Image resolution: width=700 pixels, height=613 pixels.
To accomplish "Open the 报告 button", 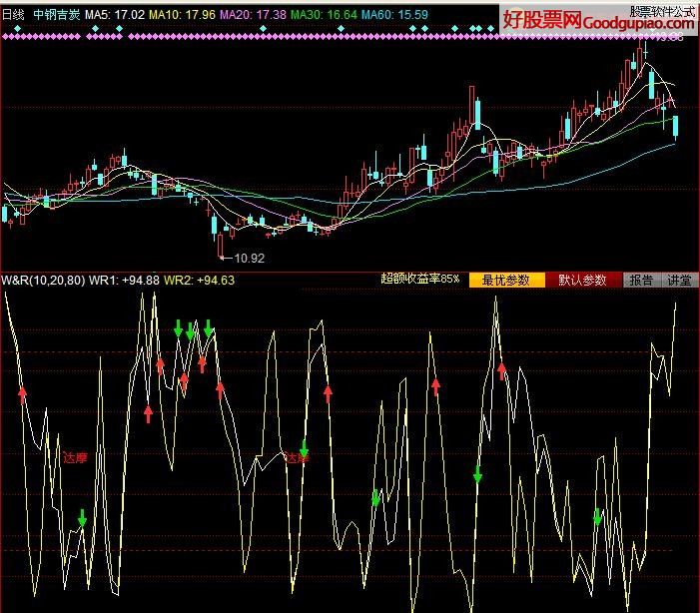I will (x=641, y=280).
